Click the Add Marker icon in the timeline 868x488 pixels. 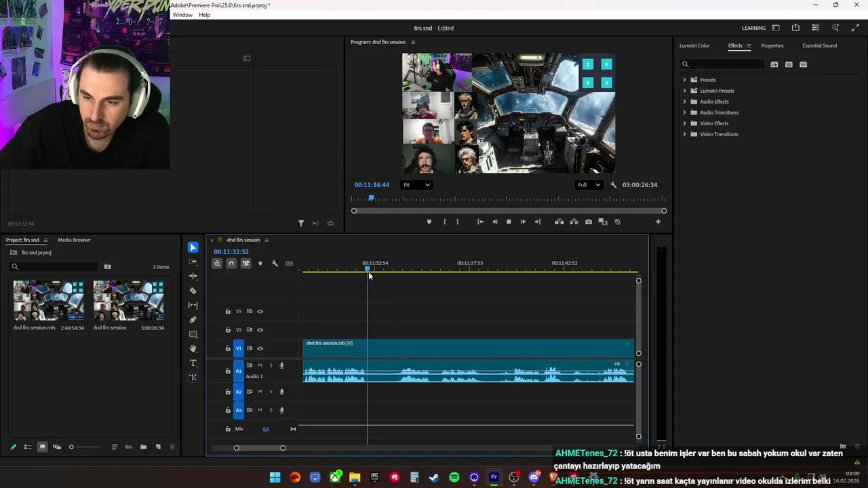coord(260,264)
